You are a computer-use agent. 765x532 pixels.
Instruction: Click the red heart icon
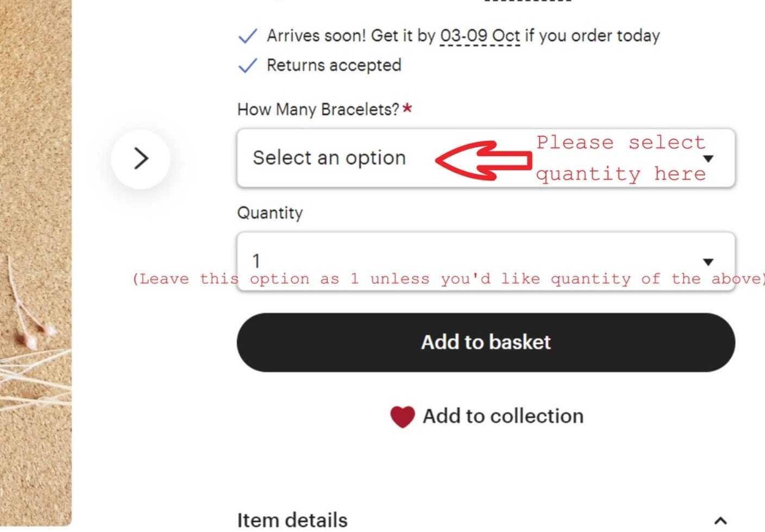pyautogui.click(x=403, y=417)
